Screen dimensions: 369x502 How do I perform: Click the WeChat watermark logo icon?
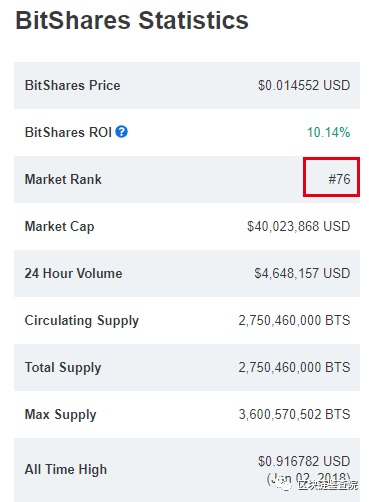[x=283, y=484]
